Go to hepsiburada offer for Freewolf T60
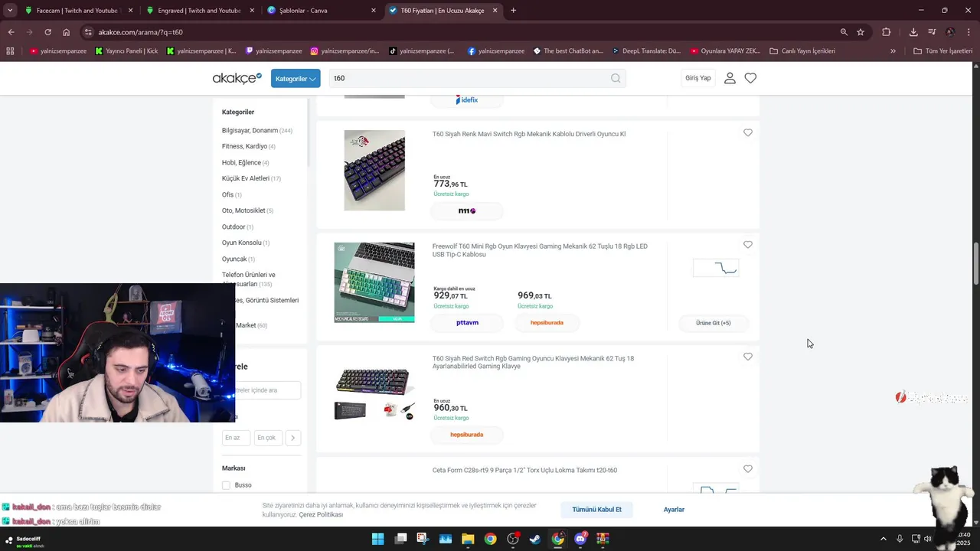Screen dimensions: 980x551 (547, 323)
